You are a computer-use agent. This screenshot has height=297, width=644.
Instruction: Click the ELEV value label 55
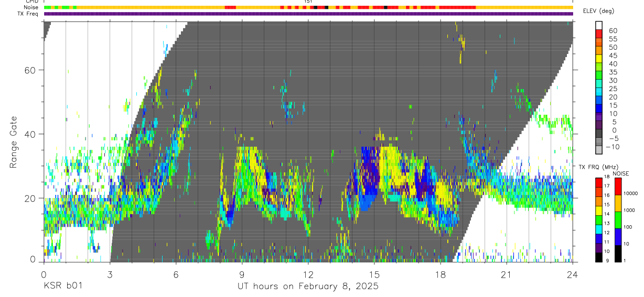click(613, 39)
